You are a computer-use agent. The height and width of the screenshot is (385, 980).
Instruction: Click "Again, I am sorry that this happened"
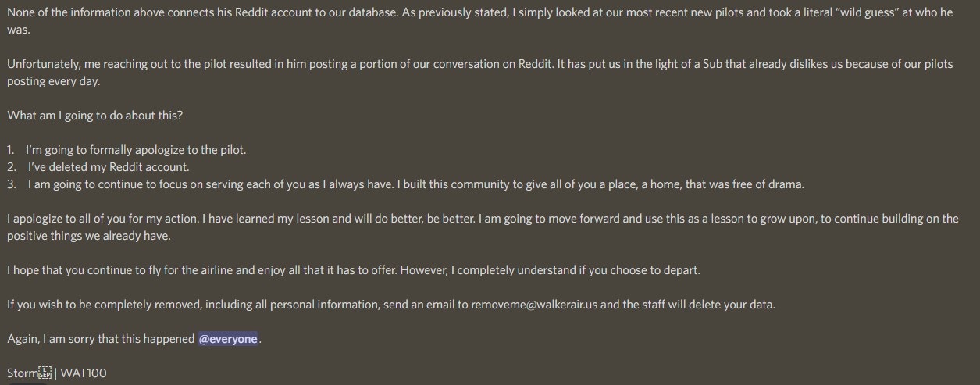coord(101,339)
